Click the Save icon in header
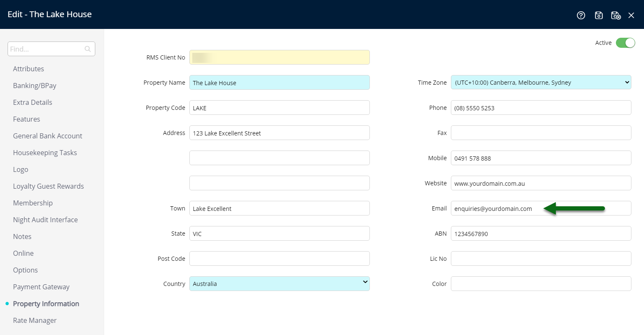 click(x=599, y=16)
